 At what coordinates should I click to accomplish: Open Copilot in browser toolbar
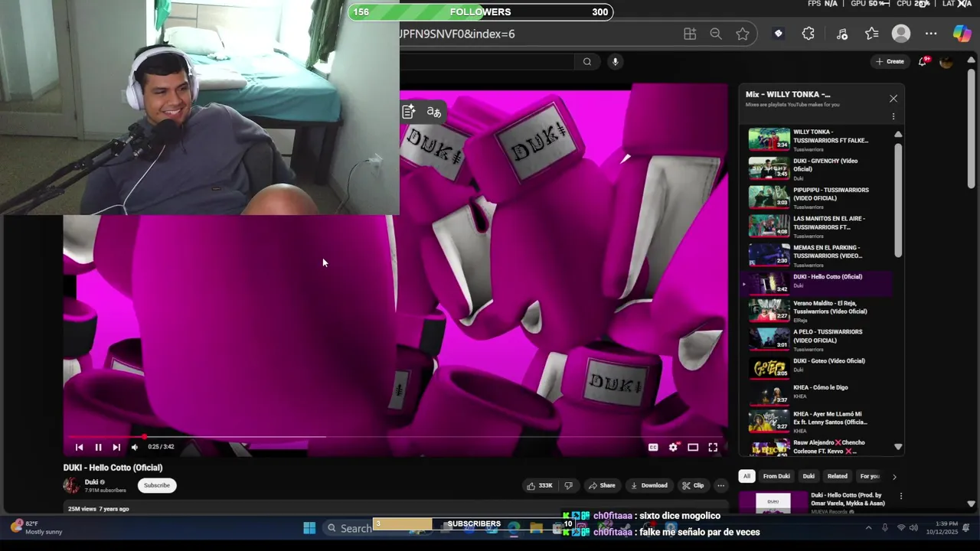click(962, 34)
